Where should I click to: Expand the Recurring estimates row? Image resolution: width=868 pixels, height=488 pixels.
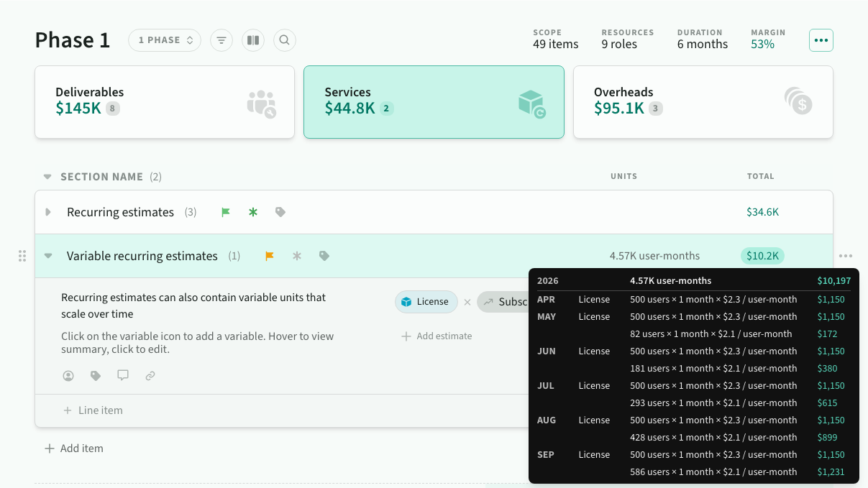tap(49, 212)
